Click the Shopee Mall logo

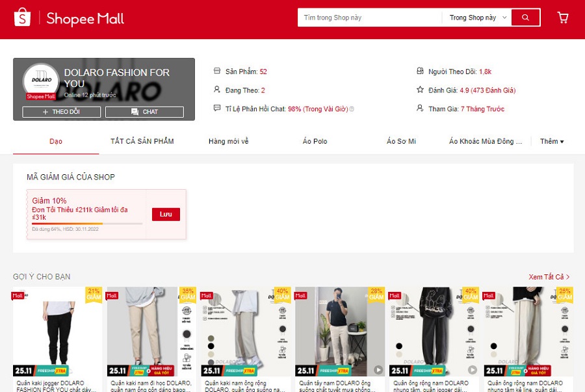pyautogui.click(x=69, y=18)
